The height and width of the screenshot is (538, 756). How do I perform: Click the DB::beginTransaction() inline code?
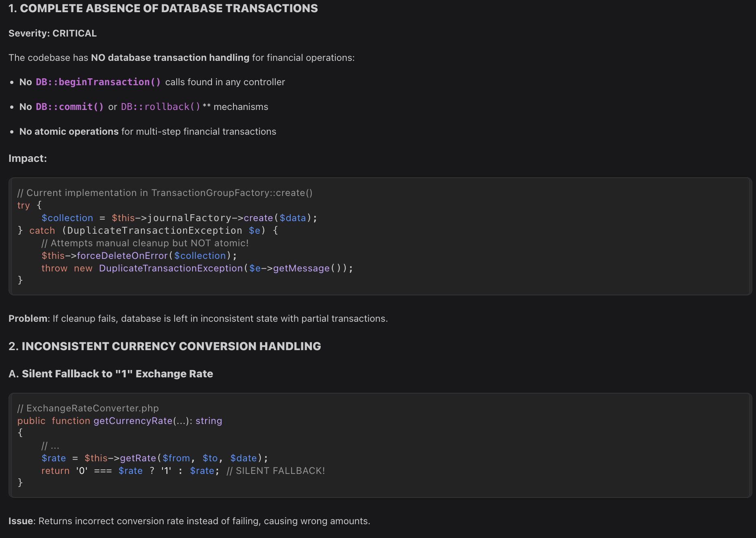point(98,82)
